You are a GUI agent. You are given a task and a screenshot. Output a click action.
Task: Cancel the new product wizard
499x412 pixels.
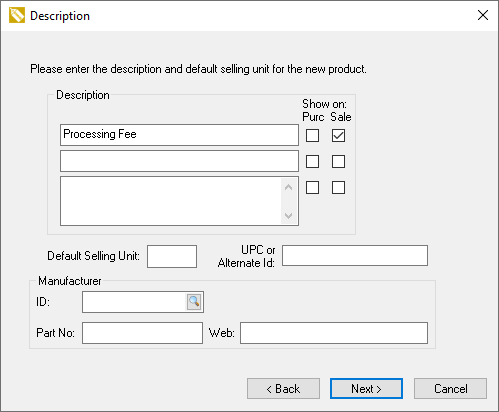coord(450,388)
